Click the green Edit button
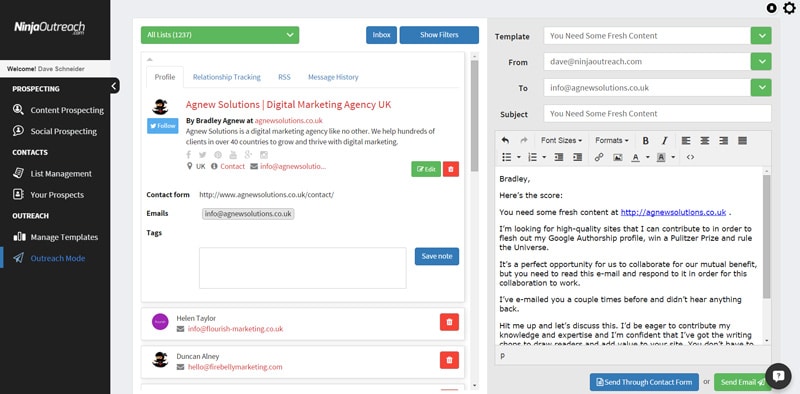 [426, 169]
